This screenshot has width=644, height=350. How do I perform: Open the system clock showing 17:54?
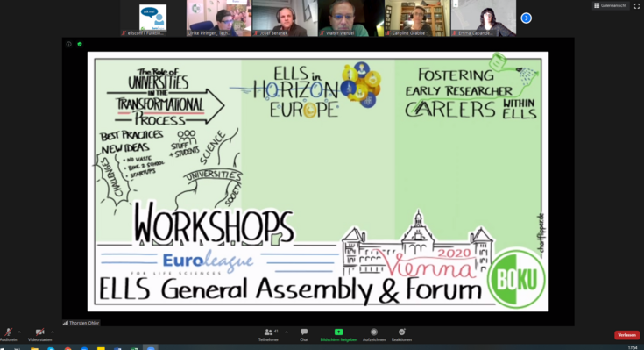pos(633,348)
